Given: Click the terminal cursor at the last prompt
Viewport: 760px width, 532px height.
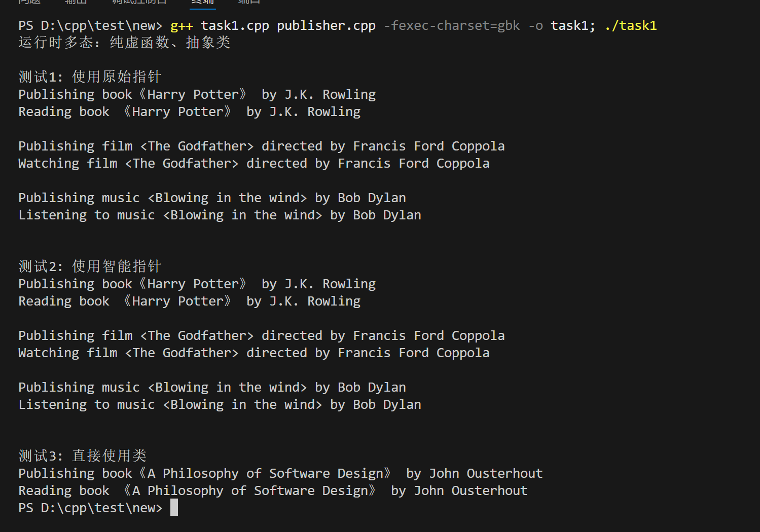Looking at the screenshot, I should [174, 508].
